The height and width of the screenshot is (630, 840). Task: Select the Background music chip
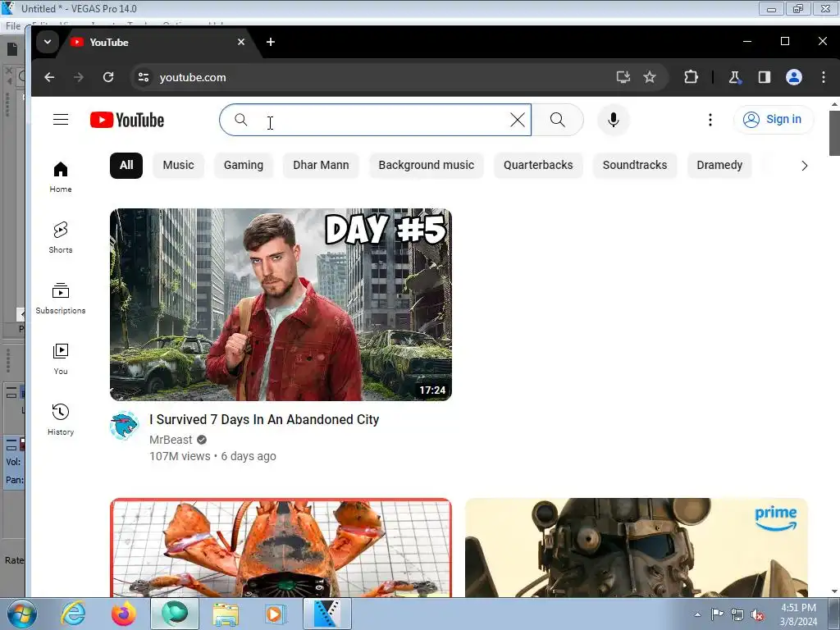click(427, 165)
